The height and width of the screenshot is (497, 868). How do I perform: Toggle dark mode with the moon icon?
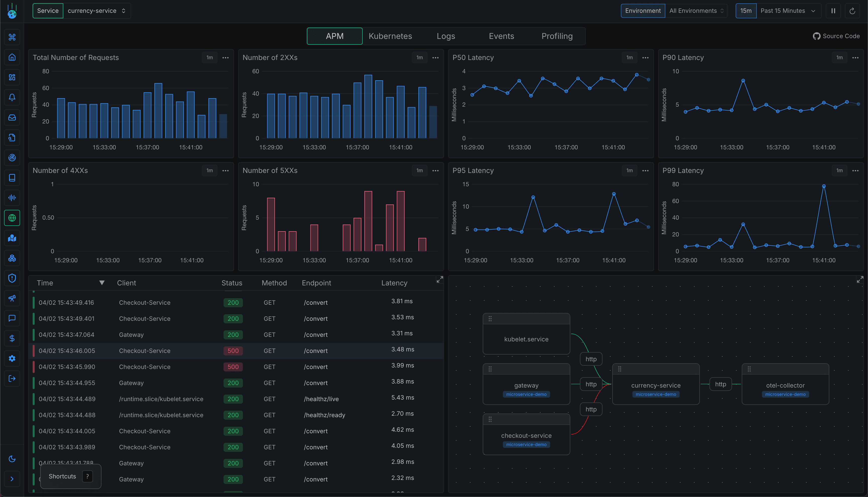tap(12, 459)
